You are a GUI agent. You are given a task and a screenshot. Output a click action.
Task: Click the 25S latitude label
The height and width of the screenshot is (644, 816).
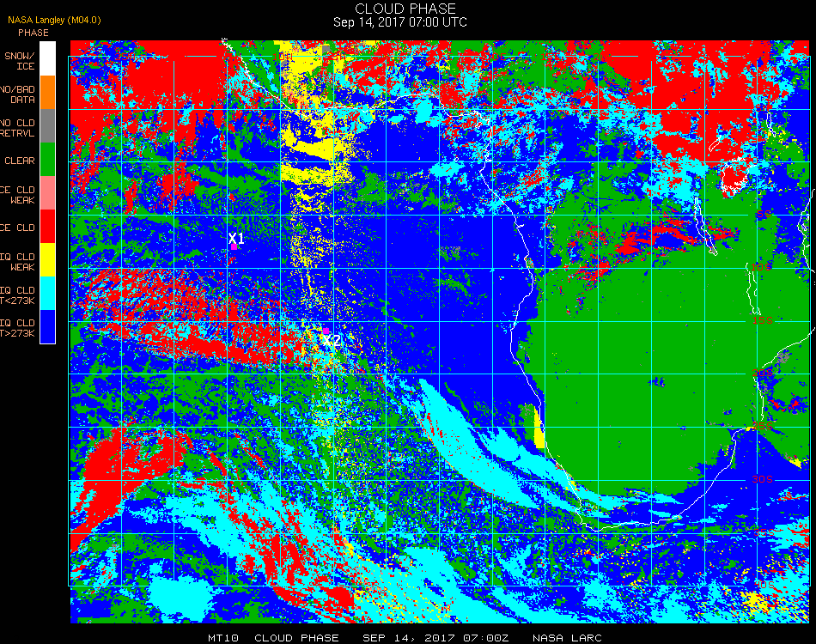pyautogui.click(x=763, y=426)
